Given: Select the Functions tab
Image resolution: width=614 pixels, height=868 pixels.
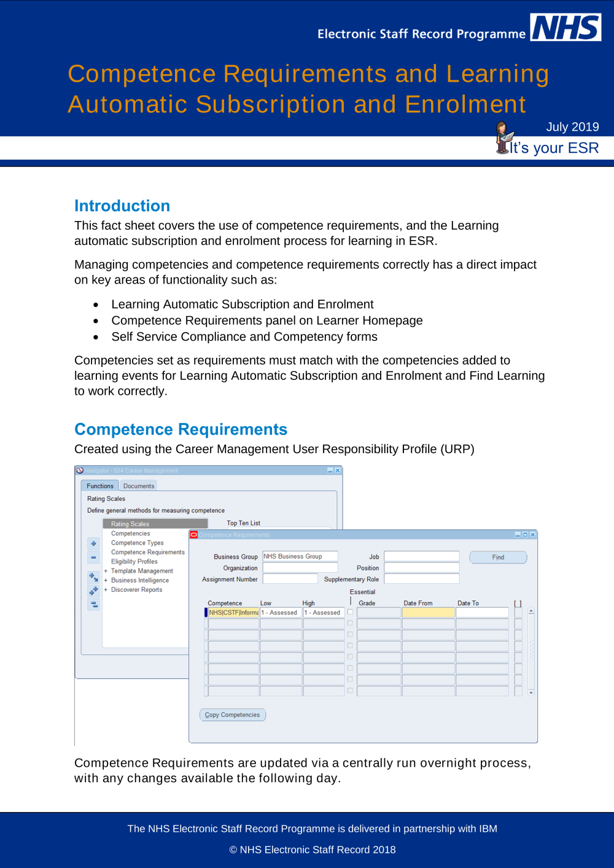Looking at the screenshot, I should click(99, 486).
